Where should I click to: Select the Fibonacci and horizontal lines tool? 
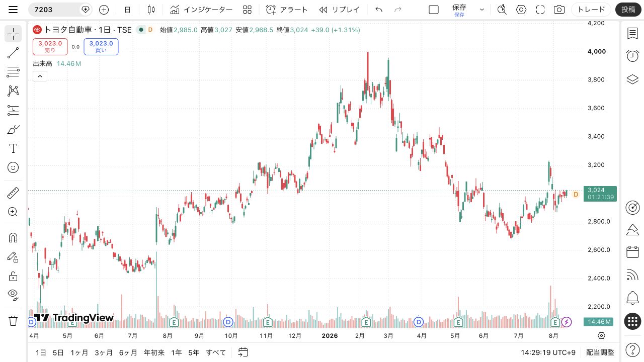pyautogui.click(x=13, y=72)
